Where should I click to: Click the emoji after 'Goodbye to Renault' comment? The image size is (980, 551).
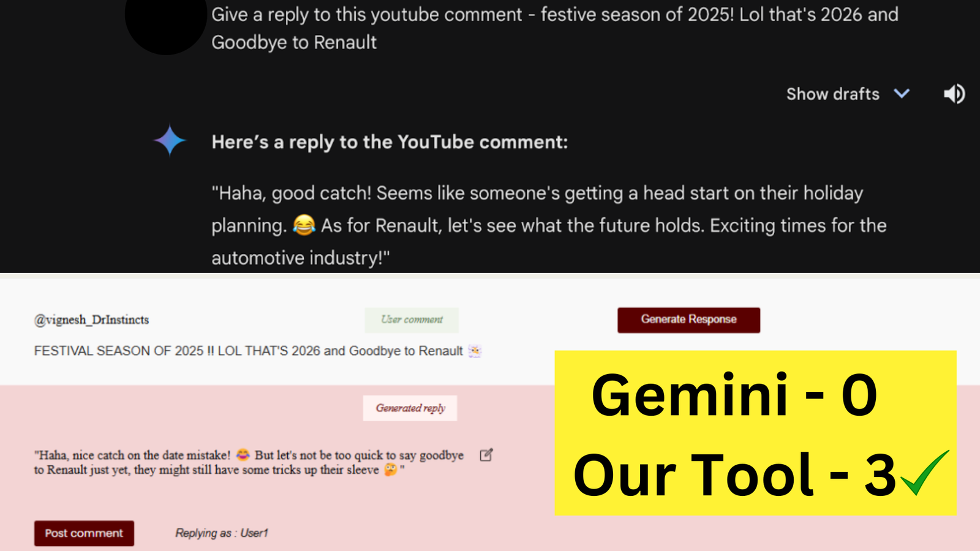475,351
